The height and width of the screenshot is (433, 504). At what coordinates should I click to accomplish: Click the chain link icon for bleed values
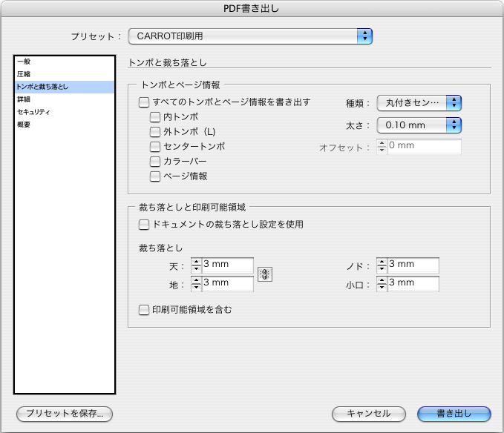click(x=265, y=274)
